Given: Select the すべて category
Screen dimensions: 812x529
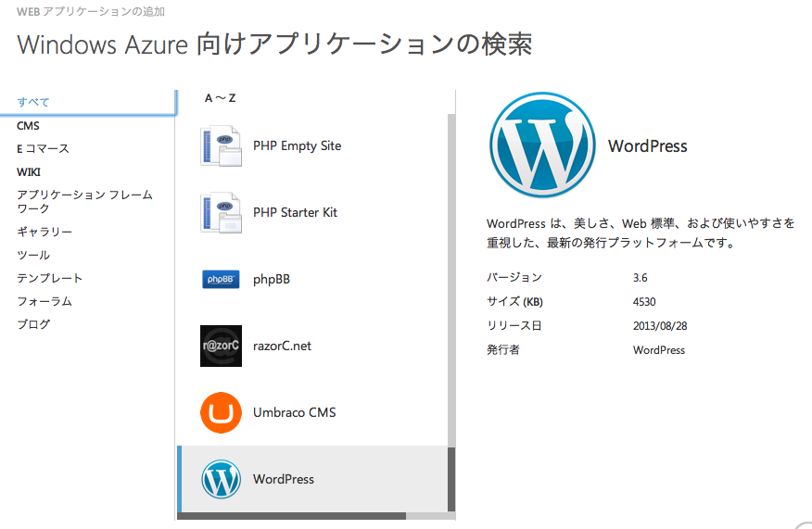Looking at the screenshot, I should tap(33, 102).
